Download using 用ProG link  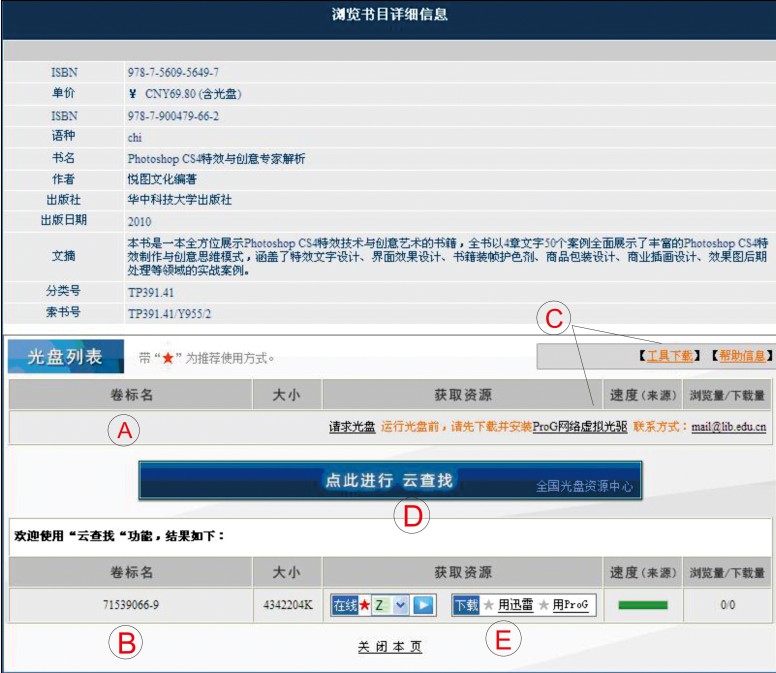[x=570, y=605]
